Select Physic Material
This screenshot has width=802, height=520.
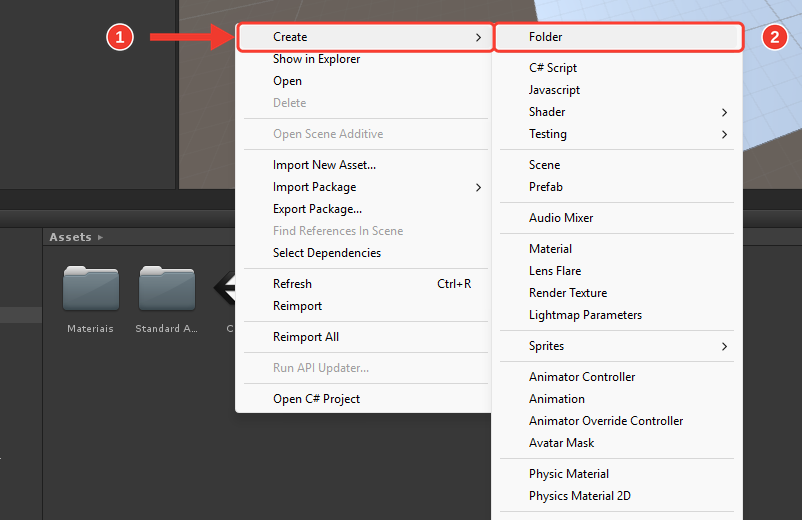click(x=568, y=474)
